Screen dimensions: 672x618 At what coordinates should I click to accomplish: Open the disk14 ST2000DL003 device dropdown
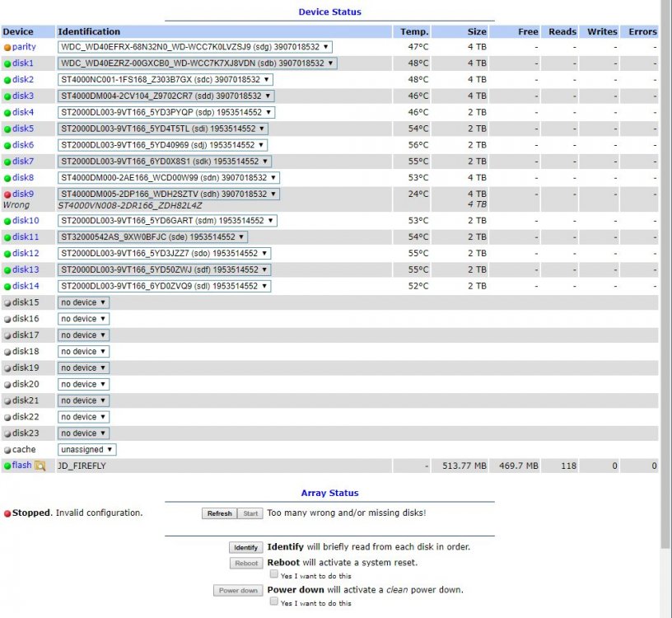point(165,286)
